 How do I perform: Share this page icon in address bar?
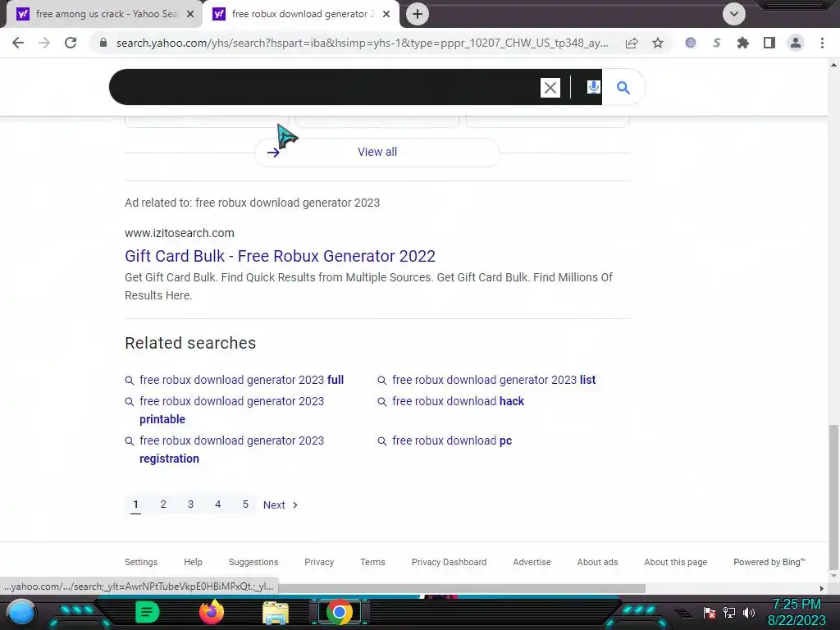pyautogui.click(x=632, y=43)
